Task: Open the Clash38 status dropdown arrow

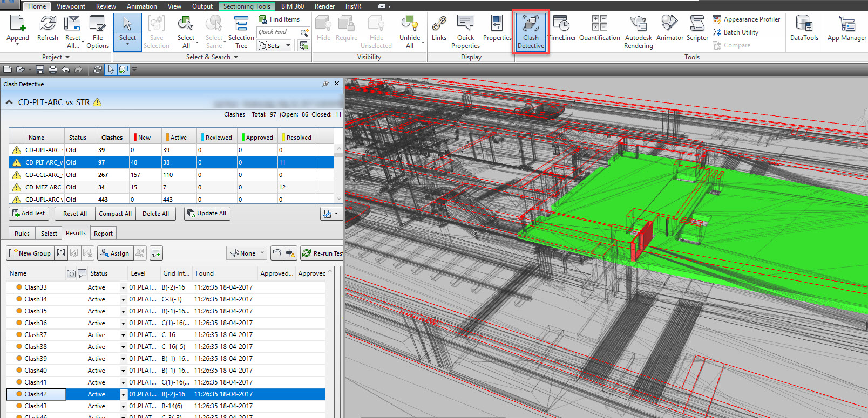Action: [123, 347]
